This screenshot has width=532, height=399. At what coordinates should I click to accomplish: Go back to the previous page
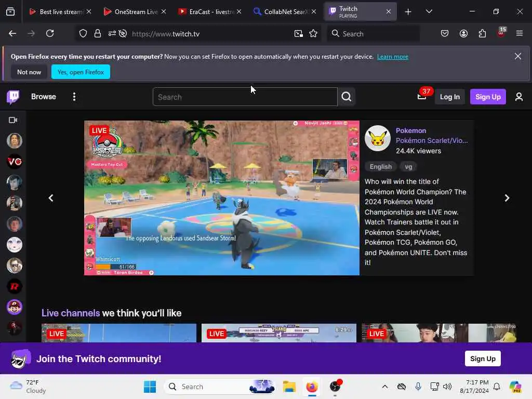pos(12,33)
